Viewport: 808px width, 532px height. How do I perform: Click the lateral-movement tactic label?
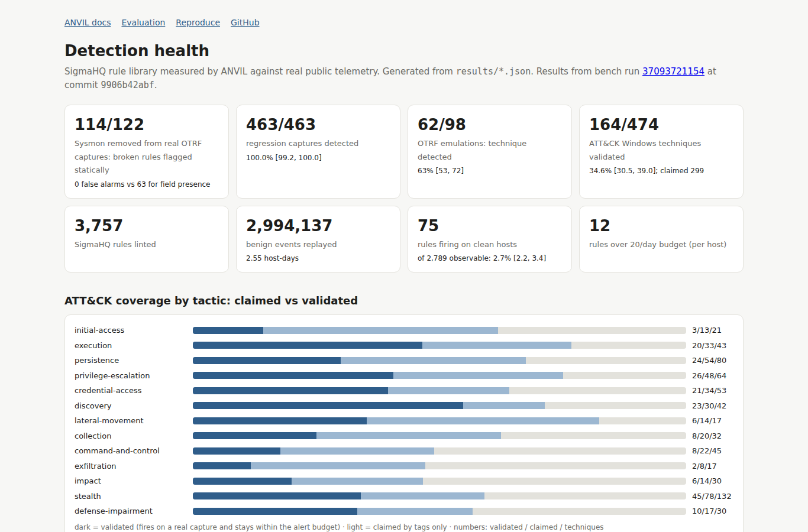(x=109, y=421)
